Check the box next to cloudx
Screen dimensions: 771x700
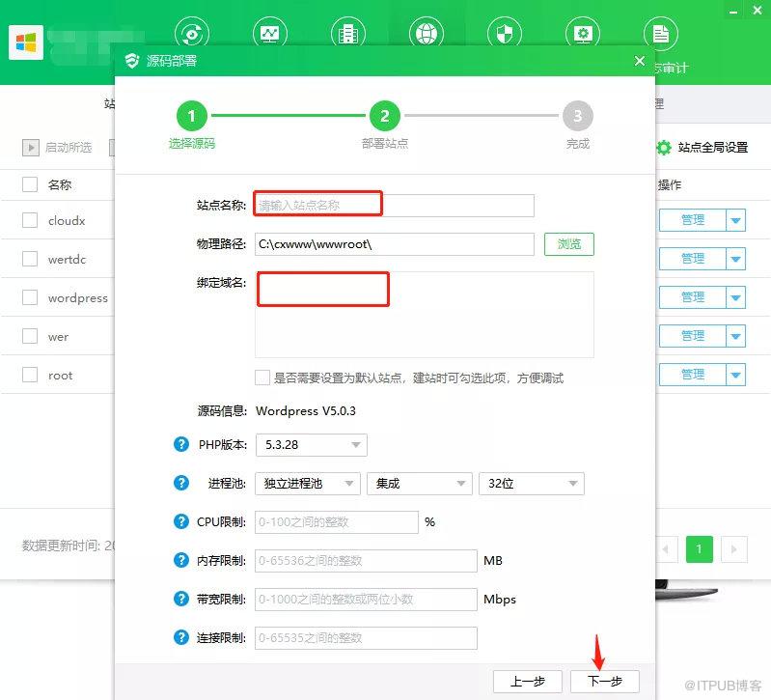30,220
